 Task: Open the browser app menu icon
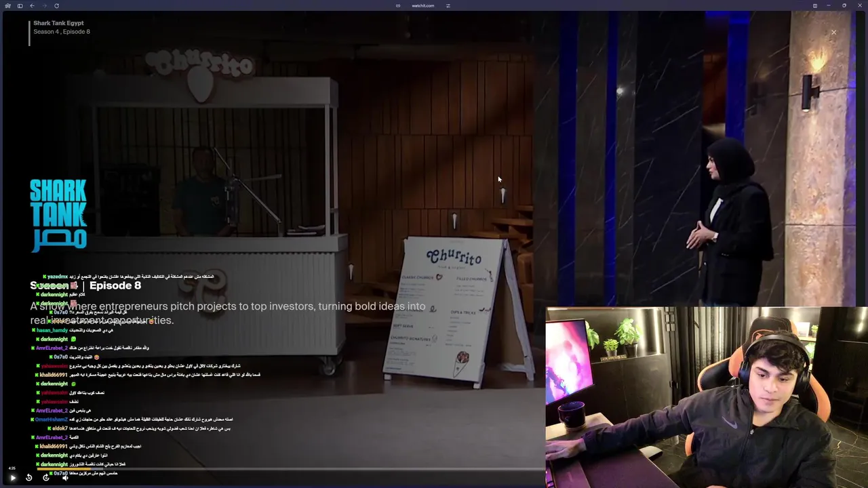(7, 5)
